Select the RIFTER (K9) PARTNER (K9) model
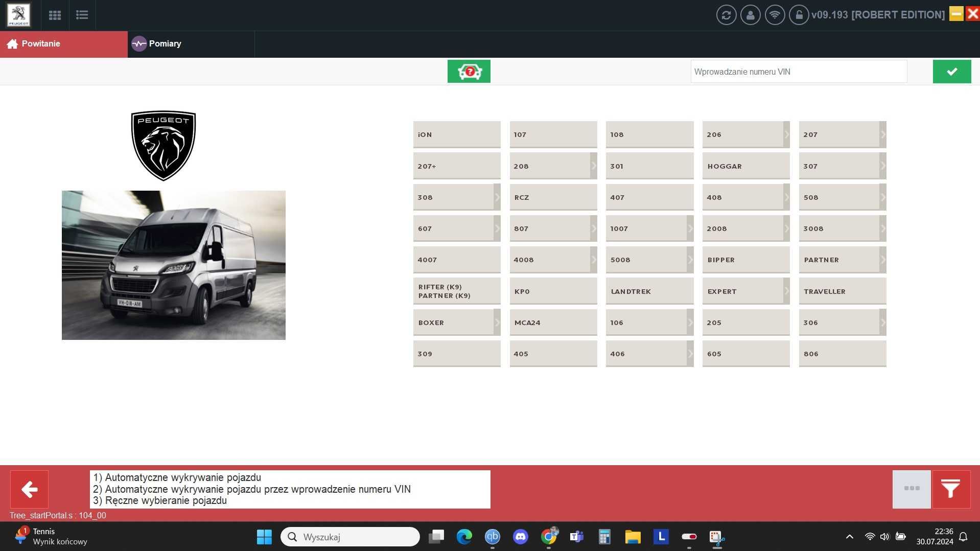Viewport: 980px width, 551px height. click(x=457, y=291)
